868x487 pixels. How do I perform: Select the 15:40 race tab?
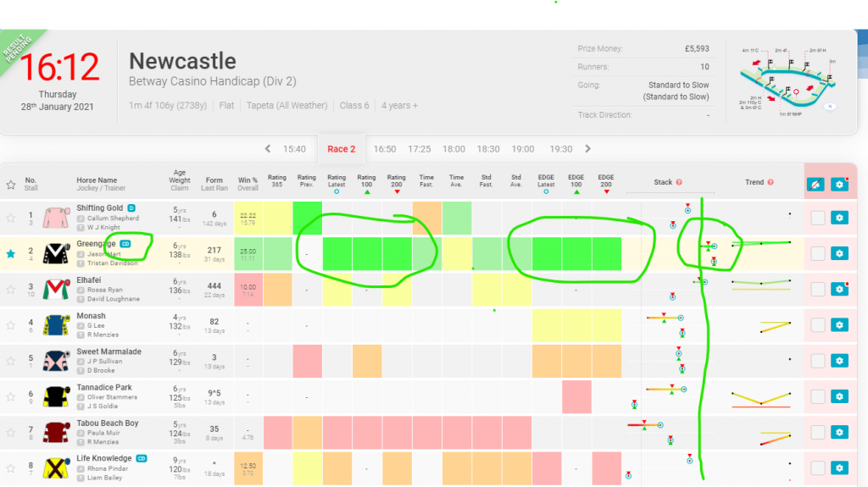point(294,149)
